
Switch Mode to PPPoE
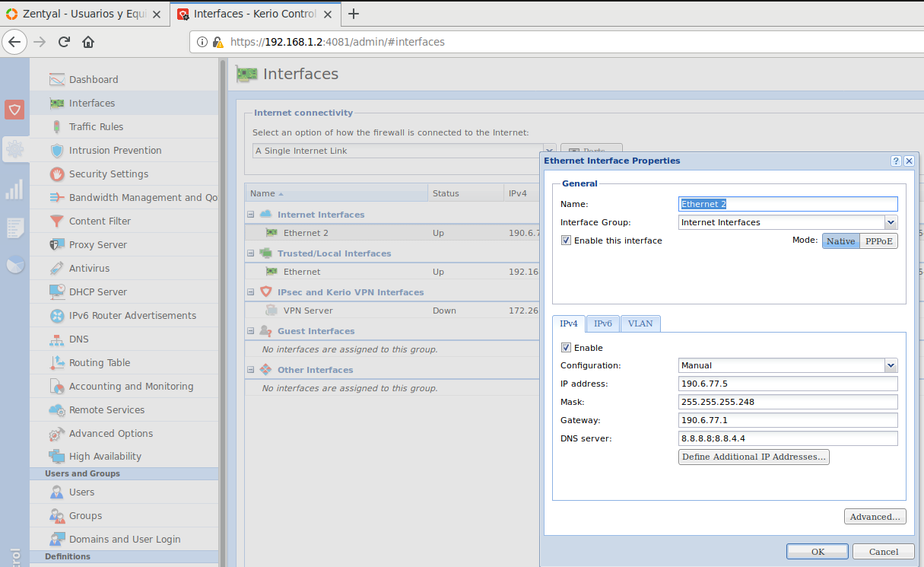(x=878, y=240)
